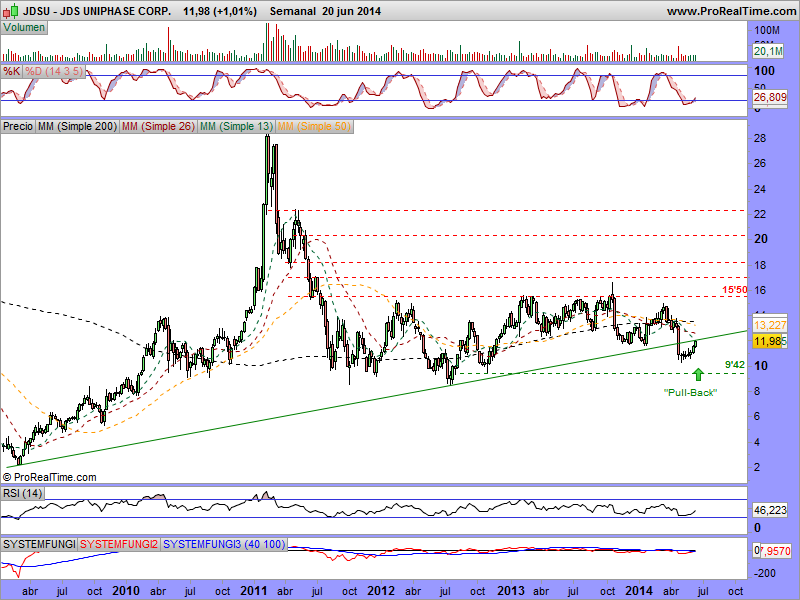Click the bold 10 price axis level

click(x=761, y=365)
